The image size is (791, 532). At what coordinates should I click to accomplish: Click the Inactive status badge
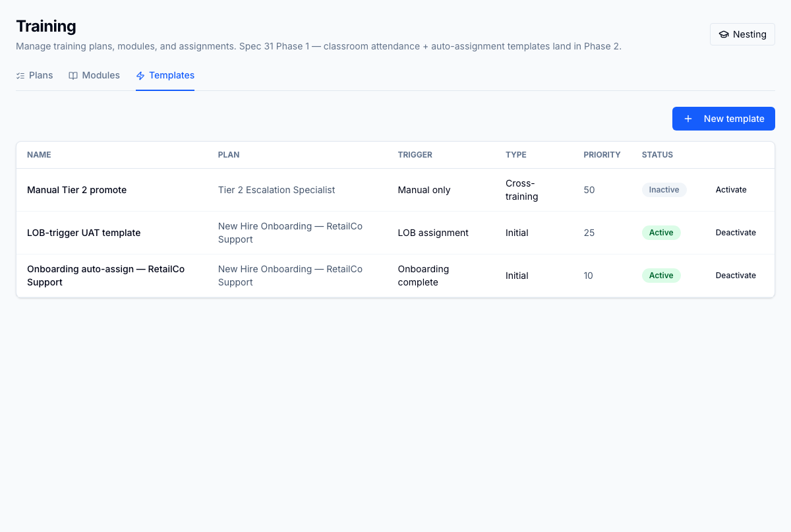[x=664, y=190]
